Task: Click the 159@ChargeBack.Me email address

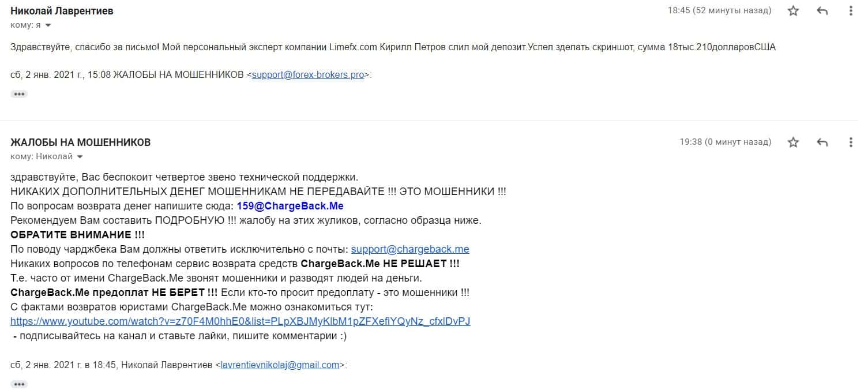Action: pos(290,206)
